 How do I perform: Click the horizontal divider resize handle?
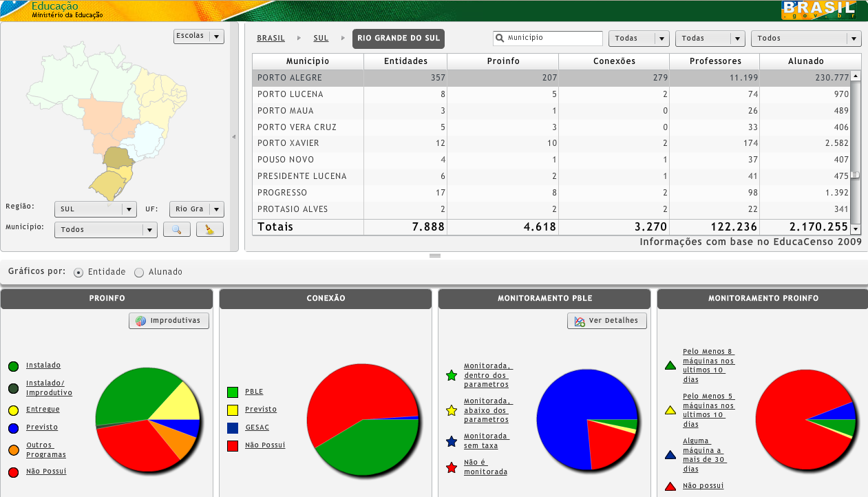(x=434, y=255)
